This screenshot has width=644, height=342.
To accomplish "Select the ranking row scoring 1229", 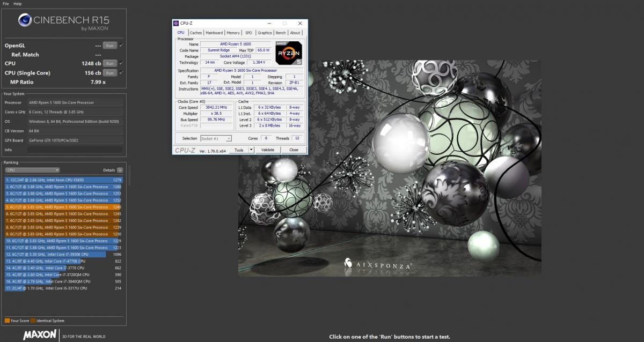I will click(x=64, y=241).
